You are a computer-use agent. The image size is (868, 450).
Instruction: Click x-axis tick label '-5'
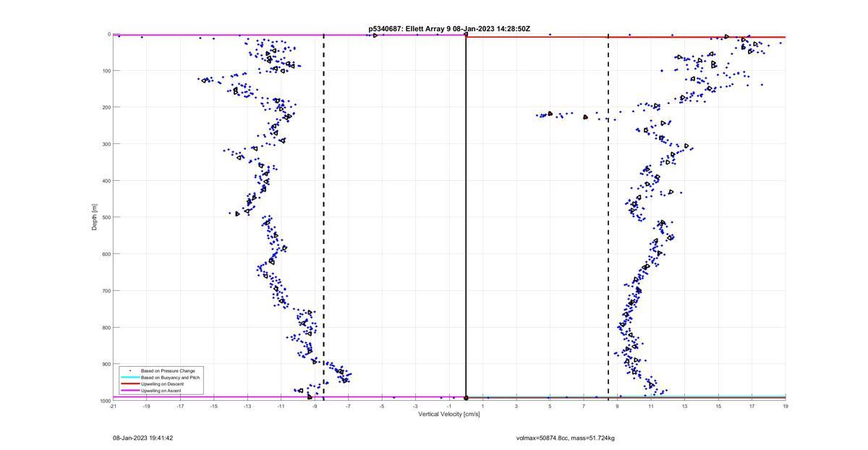[382, 406]
